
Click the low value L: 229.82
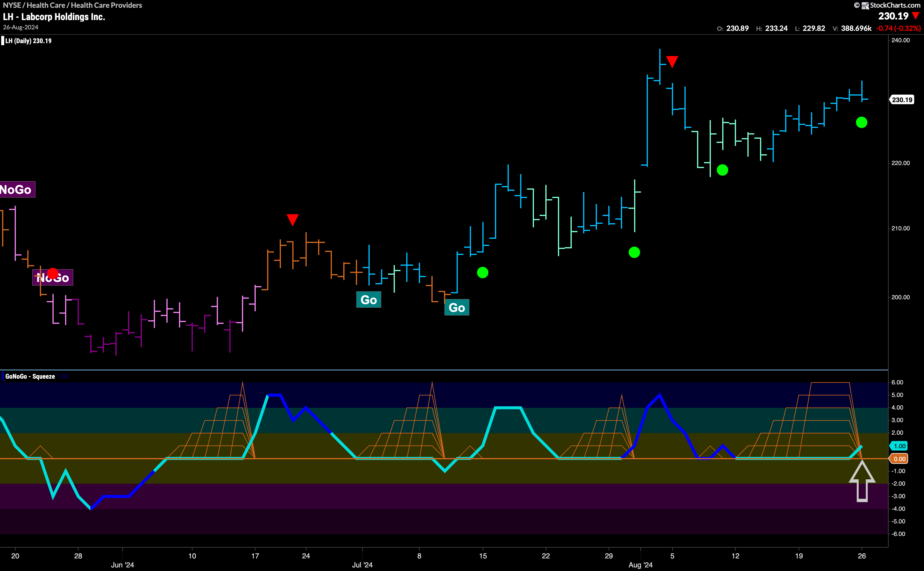pyautogui.click(x=810, y=28)
